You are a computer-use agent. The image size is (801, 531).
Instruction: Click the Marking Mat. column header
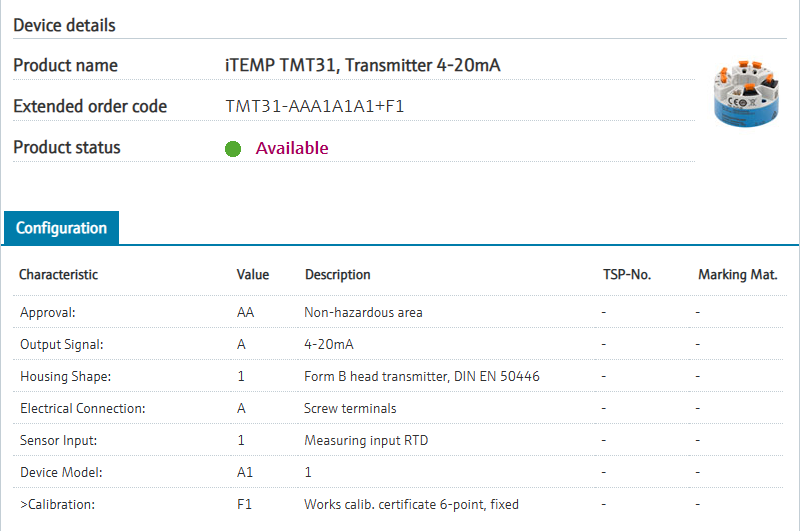tap(737, 274)
